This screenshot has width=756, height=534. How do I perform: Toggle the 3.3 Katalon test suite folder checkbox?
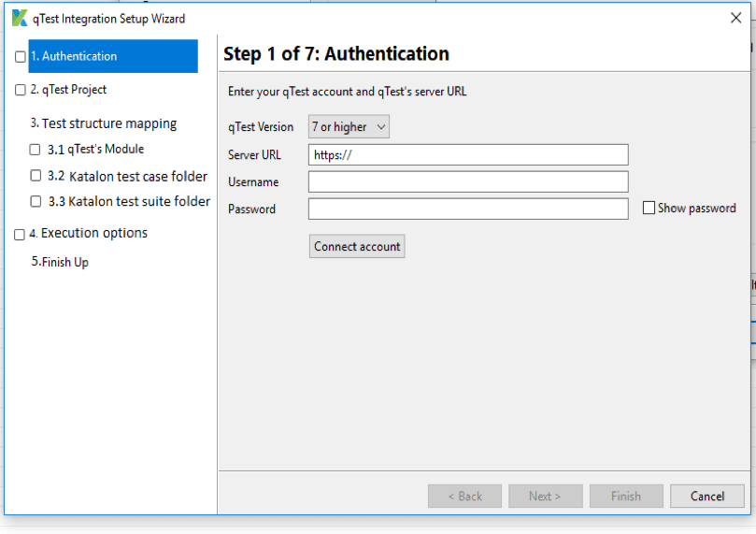36,201
